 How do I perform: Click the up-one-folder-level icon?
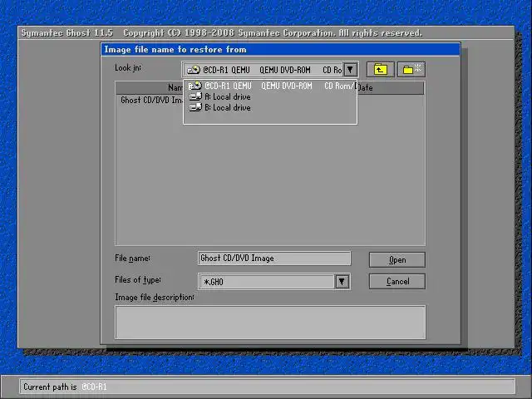(380, 70)
